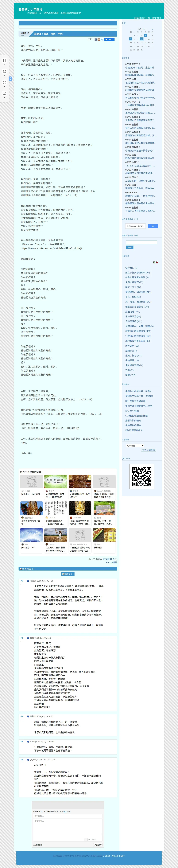178x868 pixels.
Task: Open related article 拜土地公、拜虎爺公 thumbnail
Action: [x=31, y=482]
